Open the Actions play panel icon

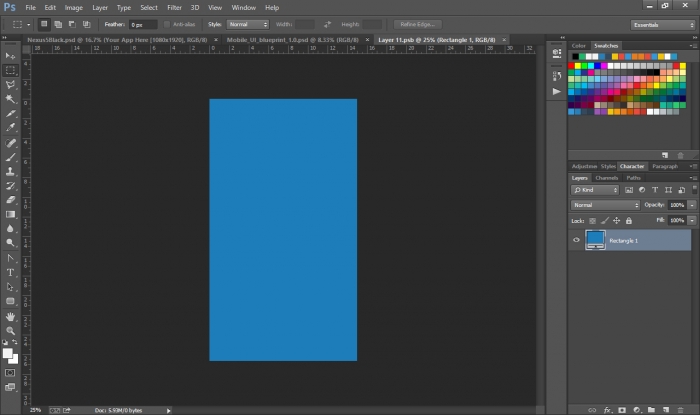pos(556,91)
